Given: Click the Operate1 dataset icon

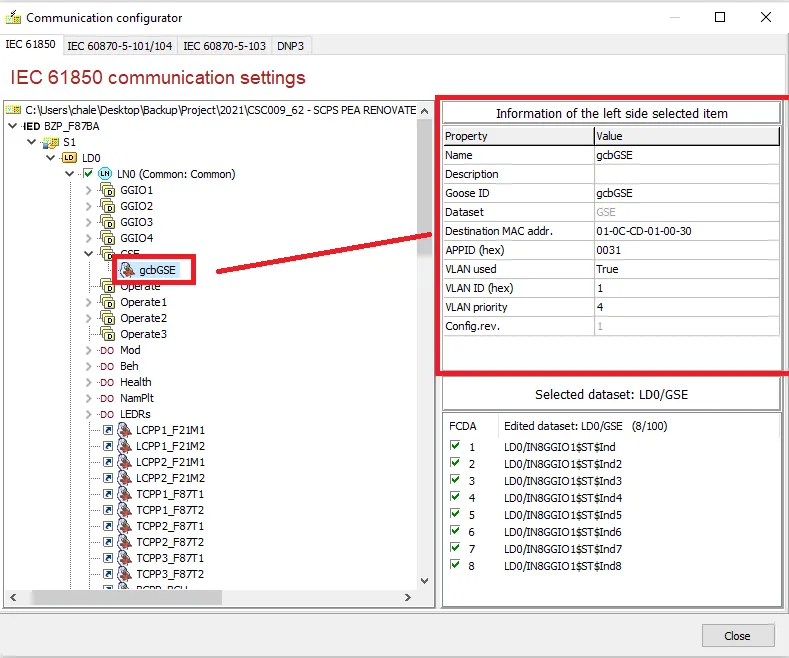Looking at the screenshot, I should point(107,302).
